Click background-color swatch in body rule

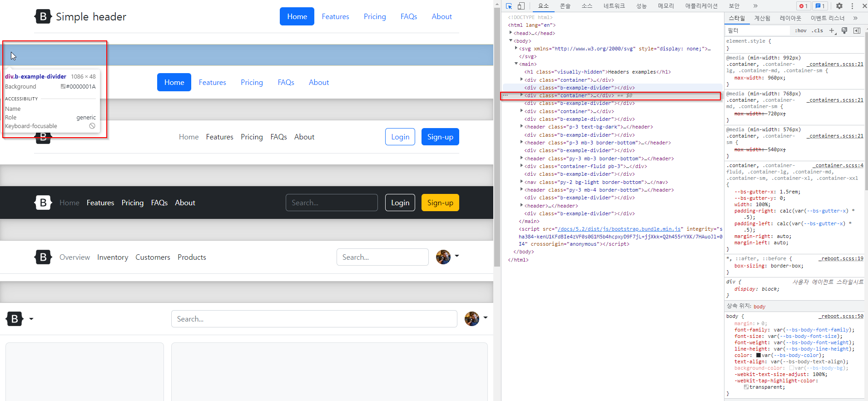point(792,368)
